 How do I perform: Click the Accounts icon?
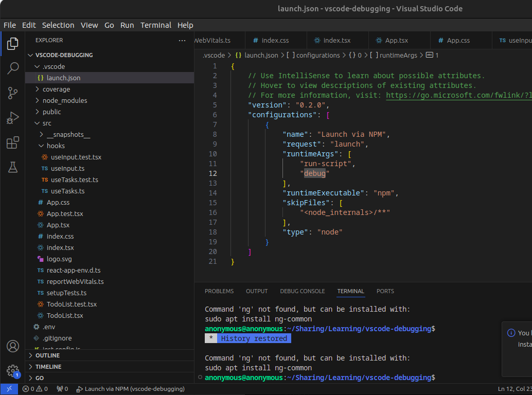tap(13, 346)
